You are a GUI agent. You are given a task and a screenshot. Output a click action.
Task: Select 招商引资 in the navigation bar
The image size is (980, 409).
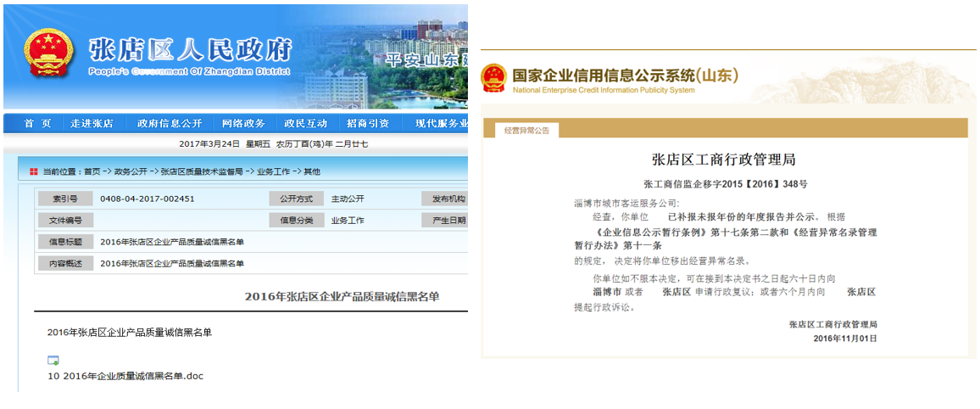click(368, 124)
